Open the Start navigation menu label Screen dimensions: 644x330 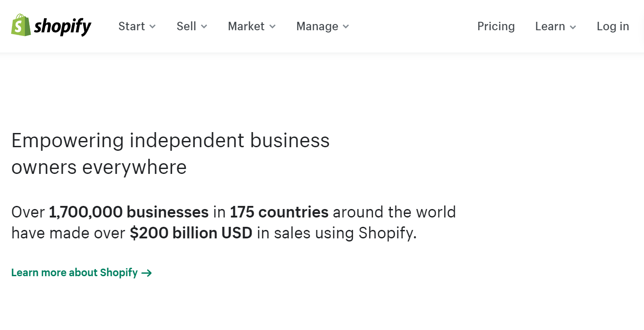coord(132,26)
